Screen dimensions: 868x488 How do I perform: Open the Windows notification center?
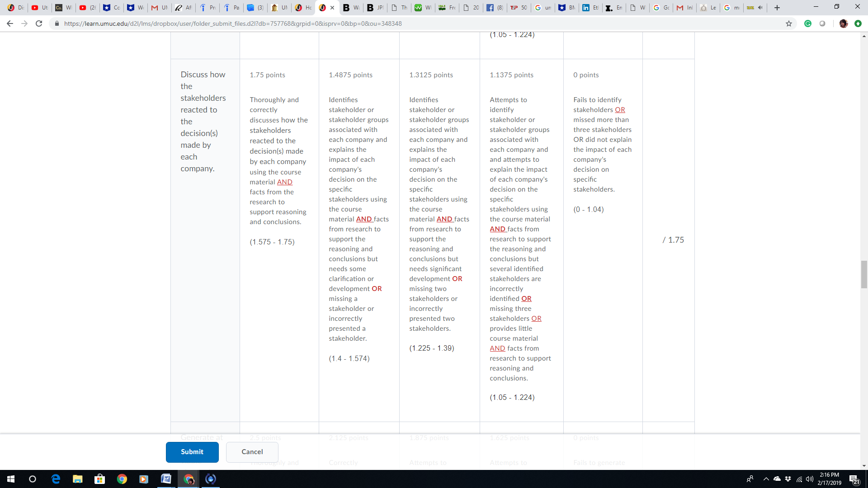point(854,479)
